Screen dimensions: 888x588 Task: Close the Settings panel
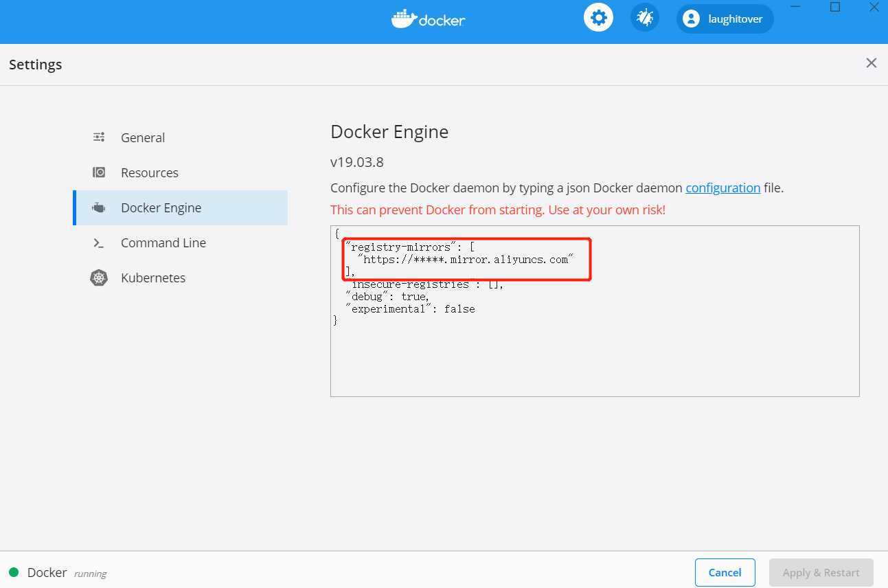[872, 63]
